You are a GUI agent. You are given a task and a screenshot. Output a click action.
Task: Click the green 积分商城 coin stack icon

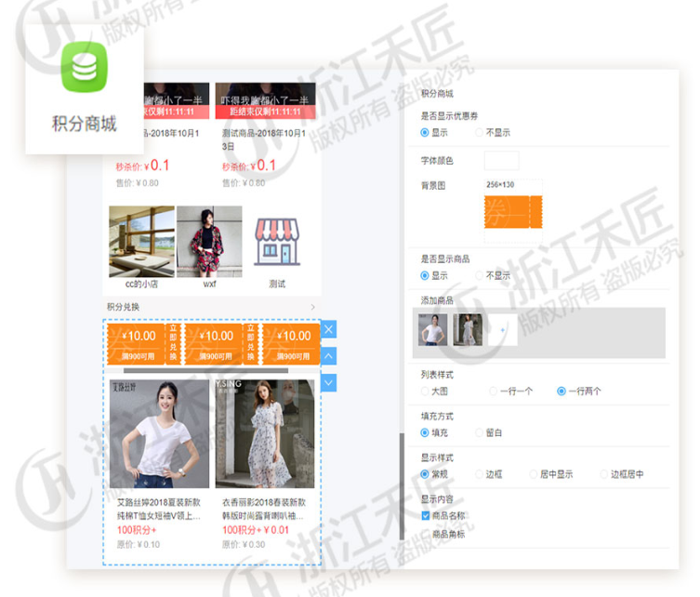[84, 67]
